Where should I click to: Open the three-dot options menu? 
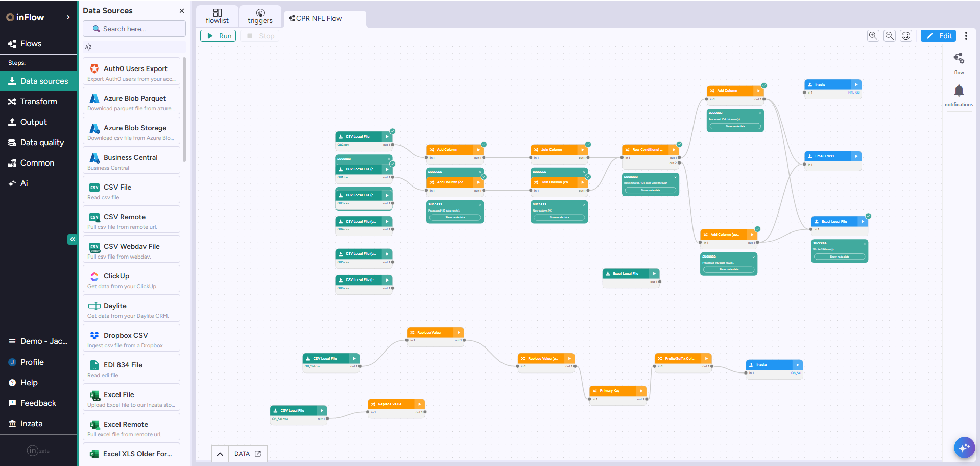tap(966, 36)
